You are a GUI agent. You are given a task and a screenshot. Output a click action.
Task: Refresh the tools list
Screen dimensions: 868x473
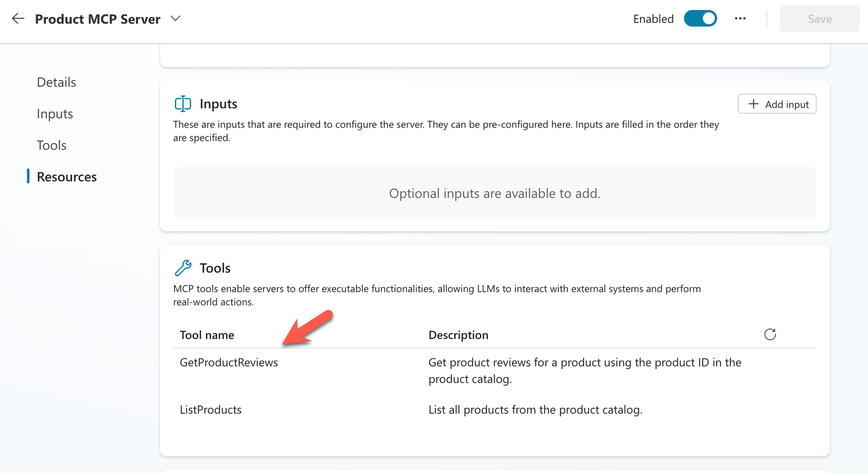coord(769,334)
